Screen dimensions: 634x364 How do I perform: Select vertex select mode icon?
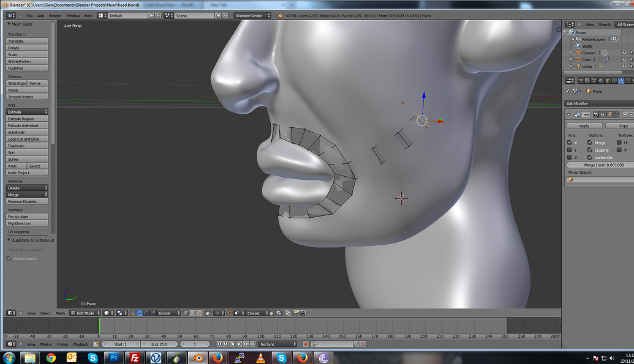pyautogui.click(x=186, y=313)
